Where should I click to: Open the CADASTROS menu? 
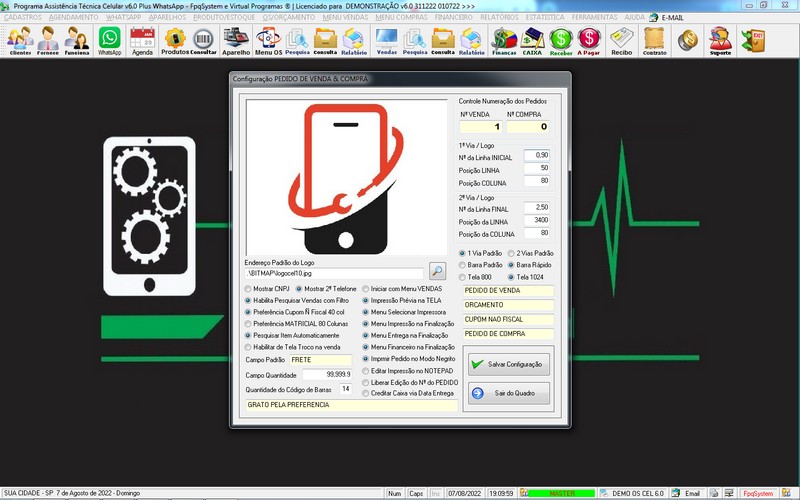pyautogui.click(x=22, y=17)
